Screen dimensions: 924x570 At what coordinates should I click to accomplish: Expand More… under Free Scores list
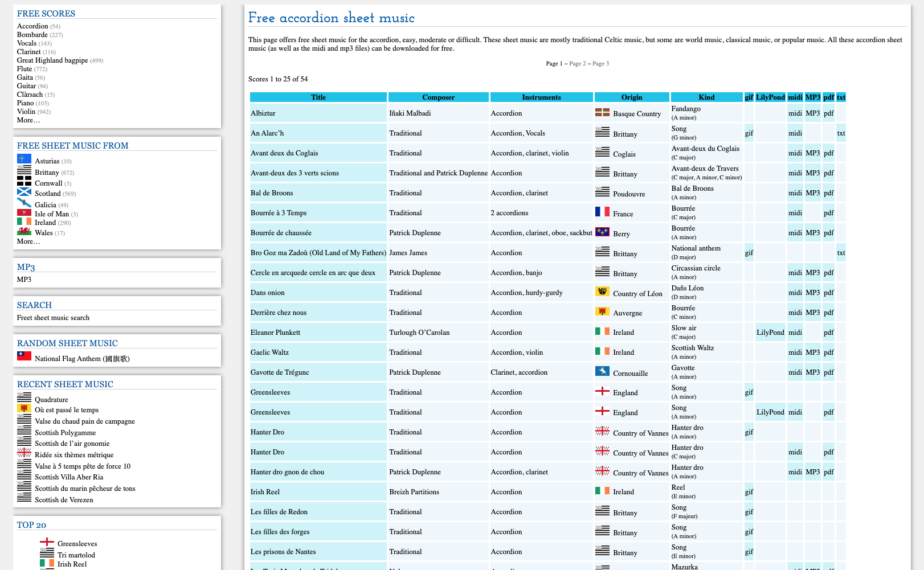click(x=28, y=120)
